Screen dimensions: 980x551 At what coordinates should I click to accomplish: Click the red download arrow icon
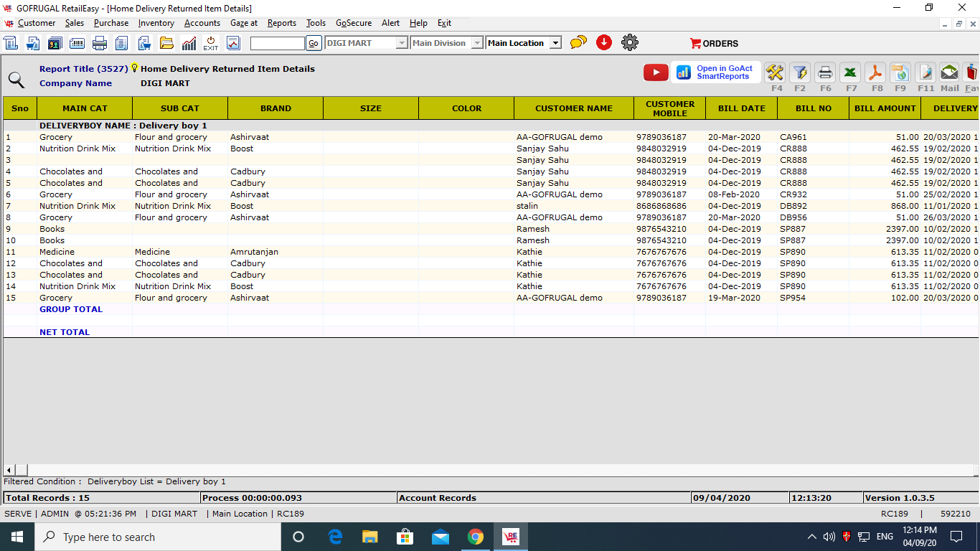click(x=604, y=43)
